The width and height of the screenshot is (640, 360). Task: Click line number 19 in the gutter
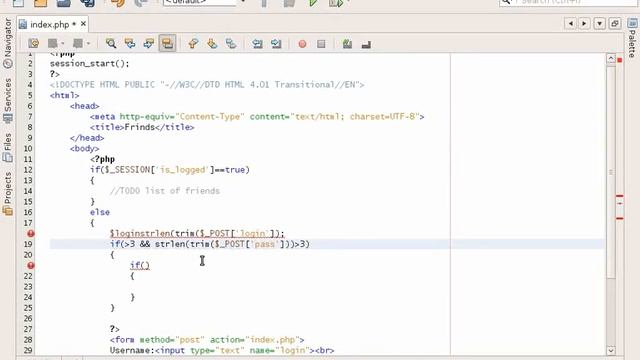28,244
